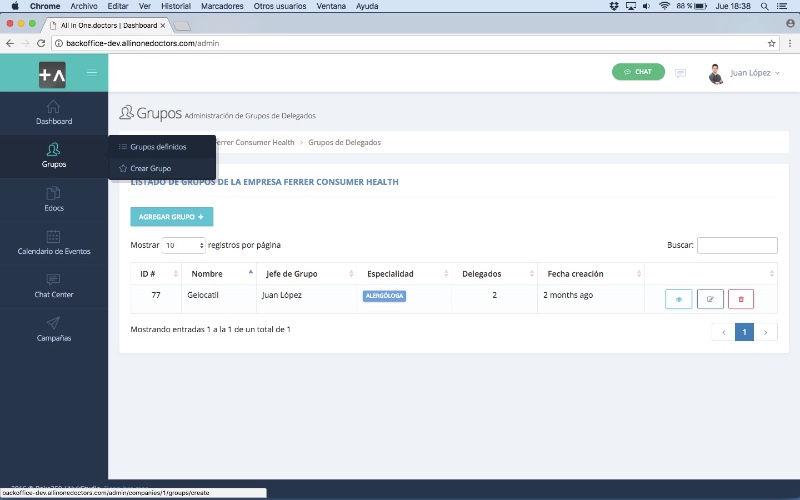Open Campañas in sidebar
The height and width of the screenshot is (500, 800).
point(54,330)
